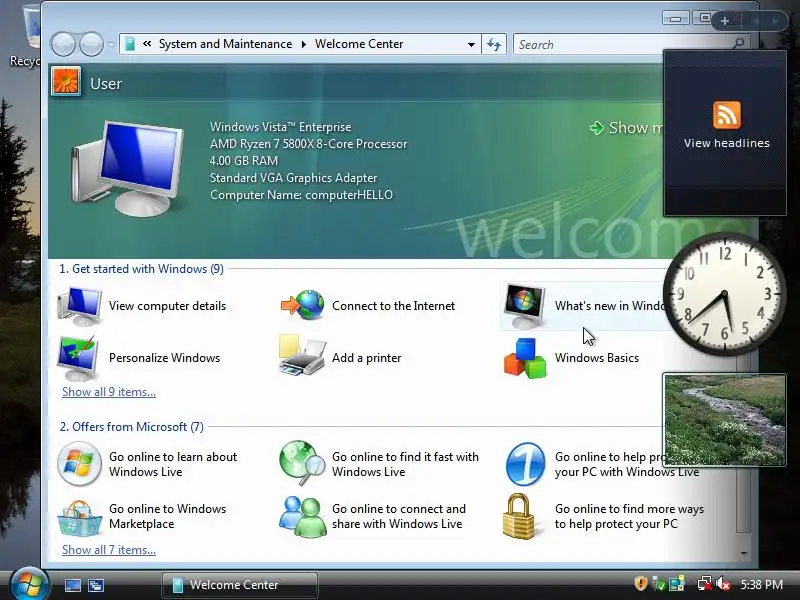
Task: Click the muted volume tray icon
Action: pyautogui.click(x=723, y=584)
